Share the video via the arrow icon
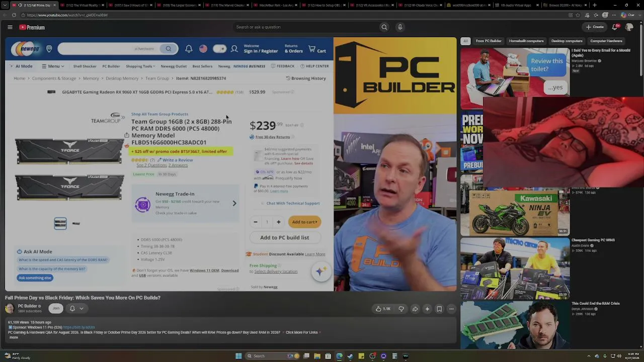This screenshot has height=362, width=644. point(415,309)
